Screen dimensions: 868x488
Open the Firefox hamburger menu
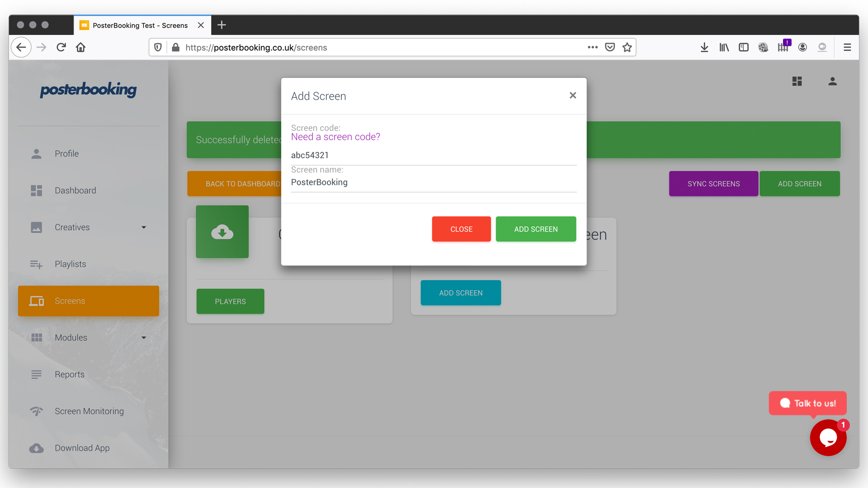[847, 47]
